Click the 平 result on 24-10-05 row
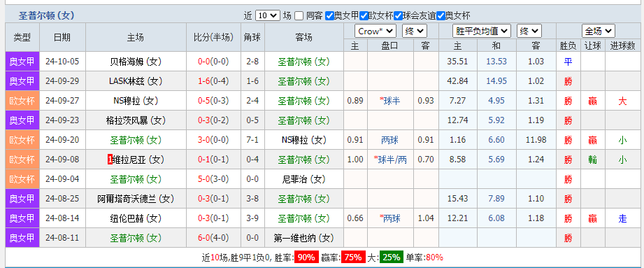Image resolution: width=644 pixels, height=268 pixels. click(568, 62)
